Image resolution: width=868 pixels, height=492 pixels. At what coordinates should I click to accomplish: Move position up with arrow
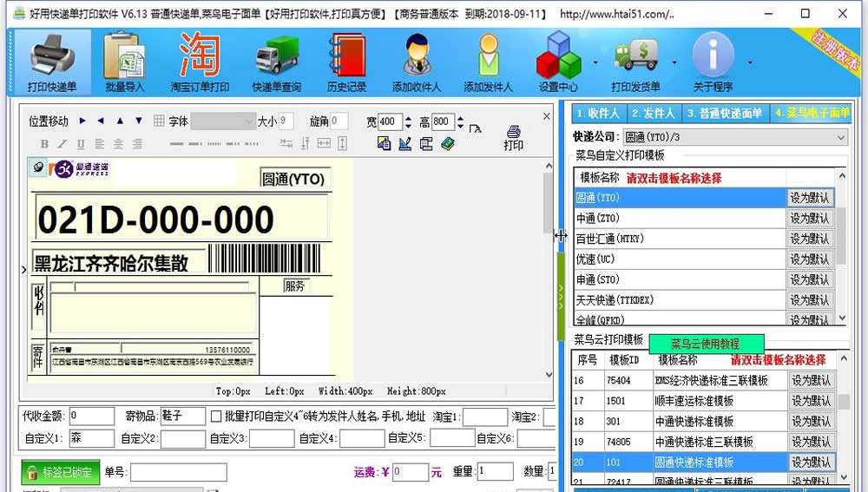pos(120,121)
